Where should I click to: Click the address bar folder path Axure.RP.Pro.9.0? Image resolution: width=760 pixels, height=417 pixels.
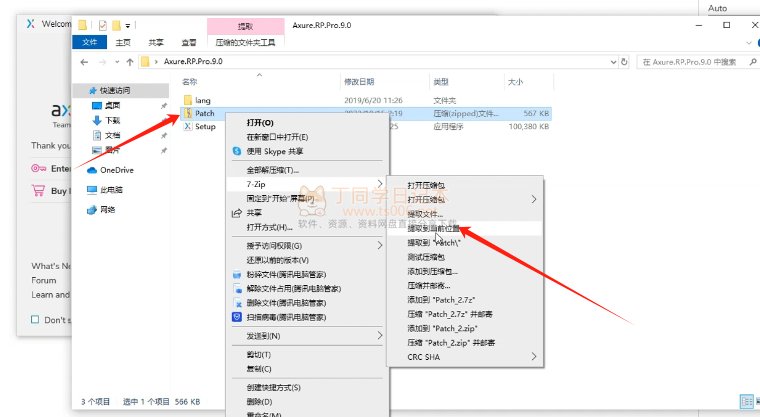click(193, 62)
